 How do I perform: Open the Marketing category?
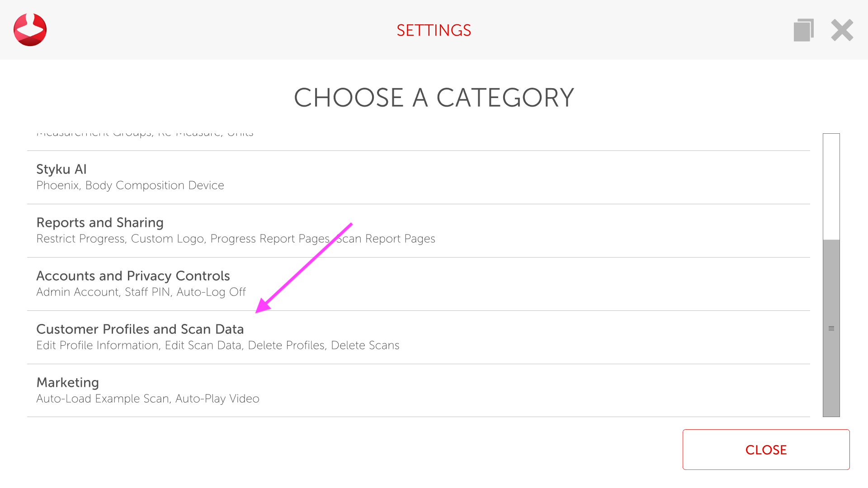coord(67,383)
